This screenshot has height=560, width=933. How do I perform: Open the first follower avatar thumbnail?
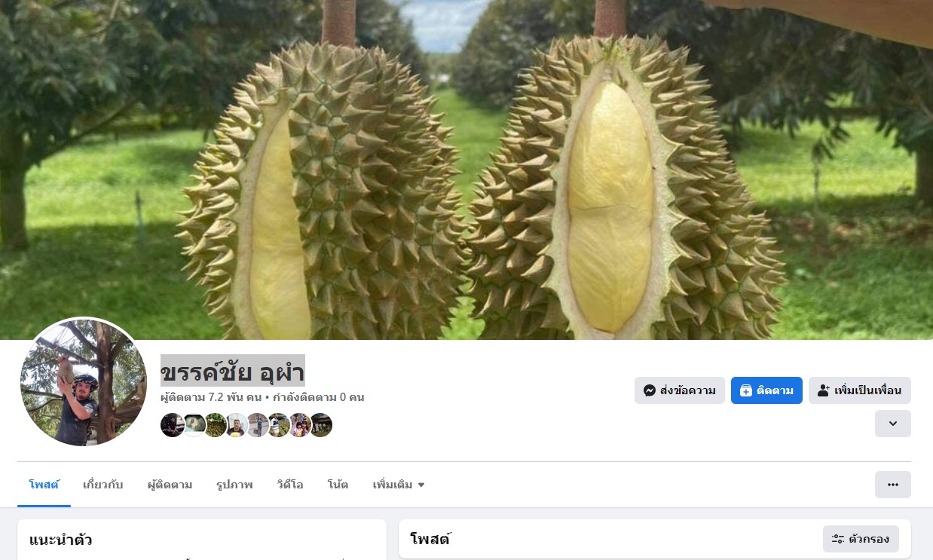pyautogui.click(x=172, y=425)
